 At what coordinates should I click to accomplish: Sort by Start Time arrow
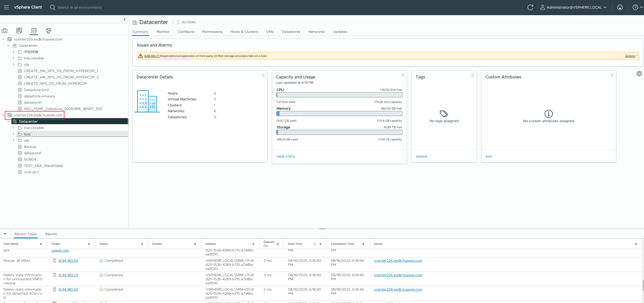click(315, 244)
